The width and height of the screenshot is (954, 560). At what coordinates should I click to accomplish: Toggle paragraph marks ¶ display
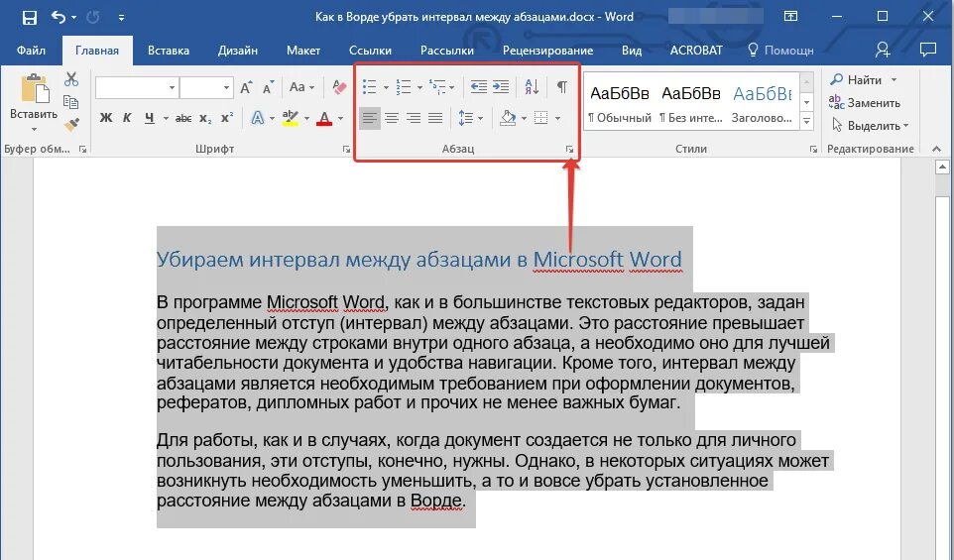562,87
